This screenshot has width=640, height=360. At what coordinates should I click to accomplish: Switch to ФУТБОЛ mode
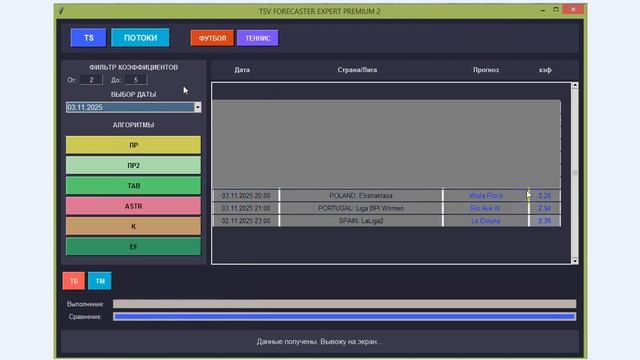tap(212, 38)
